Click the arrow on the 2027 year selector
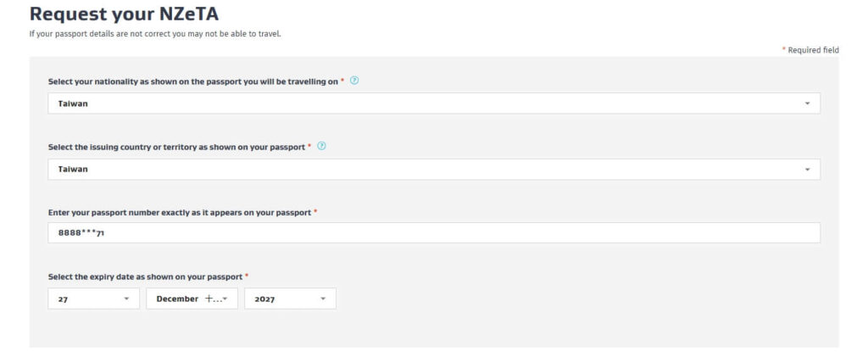This screenshot has width=868, height=352. pos(323,299)
